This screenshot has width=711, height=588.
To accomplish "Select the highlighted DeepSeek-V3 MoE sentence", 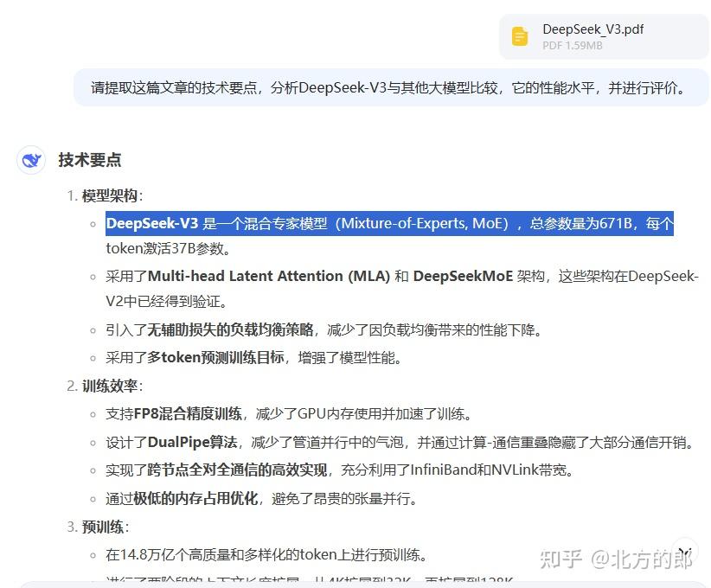I will click(389, 223).
